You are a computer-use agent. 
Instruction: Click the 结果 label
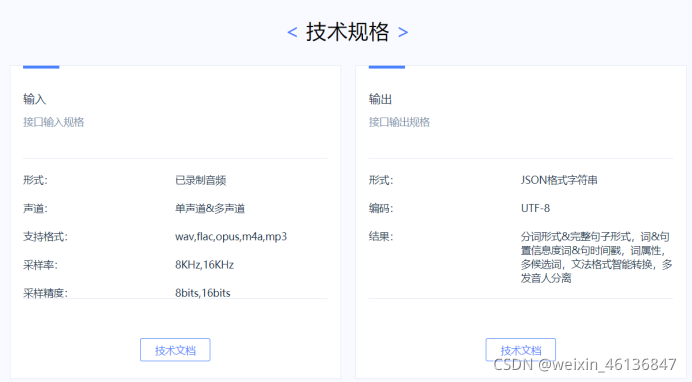tap(381, 236)
